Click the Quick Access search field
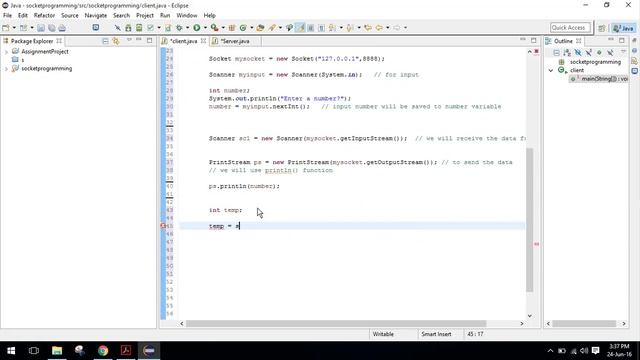Viewport: 640px width, 360px height. [x=570, y=28]
